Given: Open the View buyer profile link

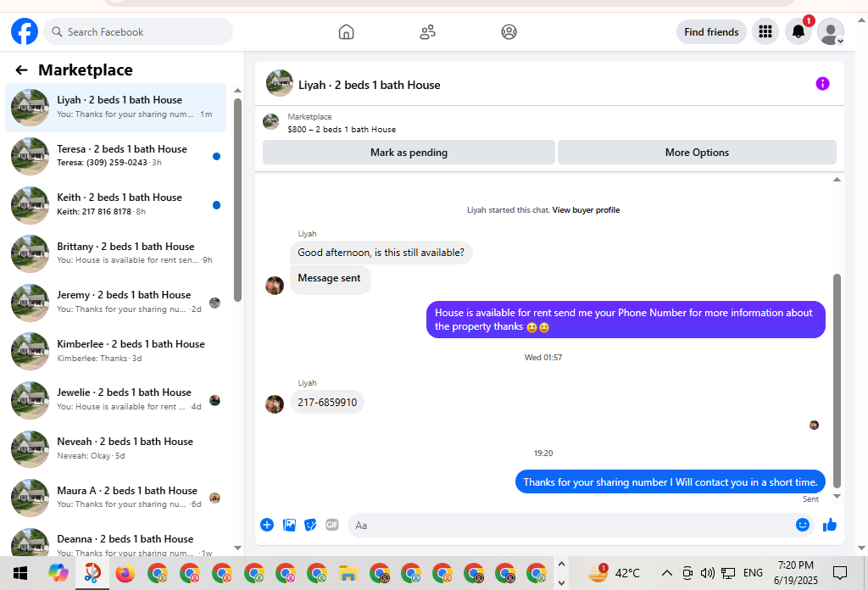Looking at the screenshot, I should (x=586, y=209).
